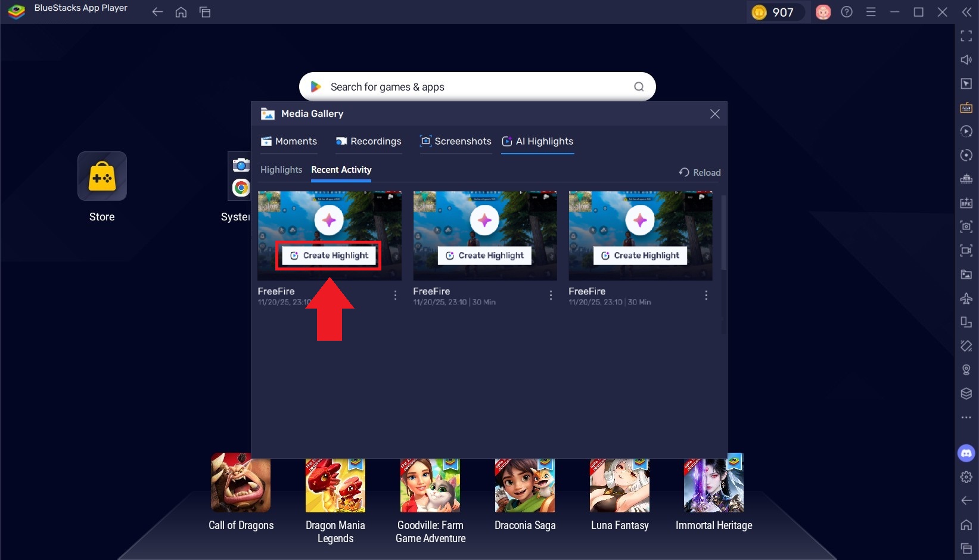The width and height of the screenshot is (979, 560).
Task: Click sparkle icon on second FreeFire thumbnail
Action: (x=484, y=220)
